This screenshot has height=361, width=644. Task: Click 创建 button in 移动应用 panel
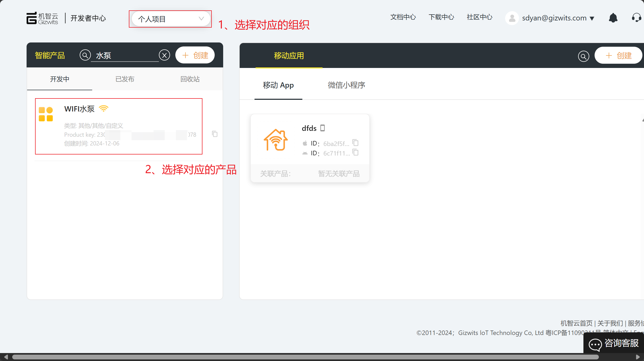coord(618,55)
